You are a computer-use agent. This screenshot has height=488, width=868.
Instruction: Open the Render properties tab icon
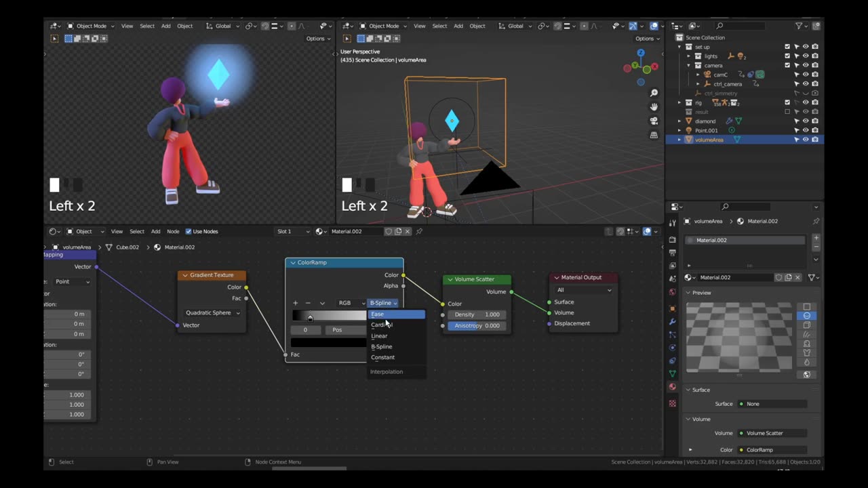[x=672, y=240]
